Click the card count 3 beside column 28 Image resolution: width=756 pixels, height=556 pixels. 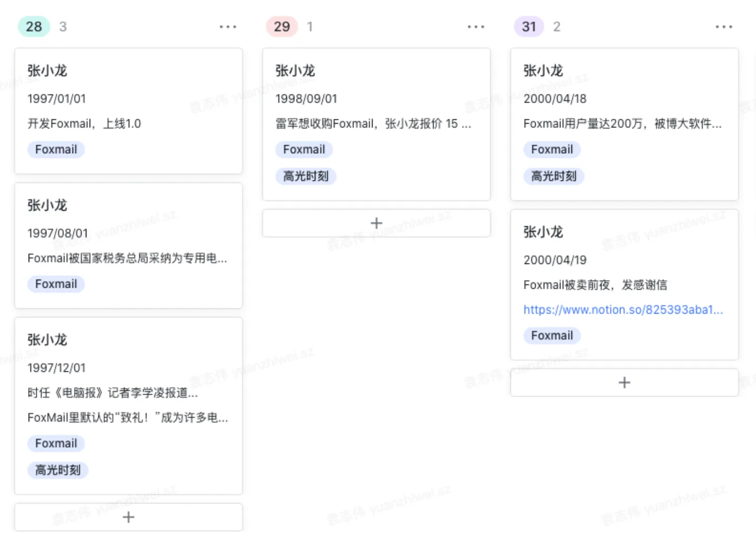tap(63, 26)
